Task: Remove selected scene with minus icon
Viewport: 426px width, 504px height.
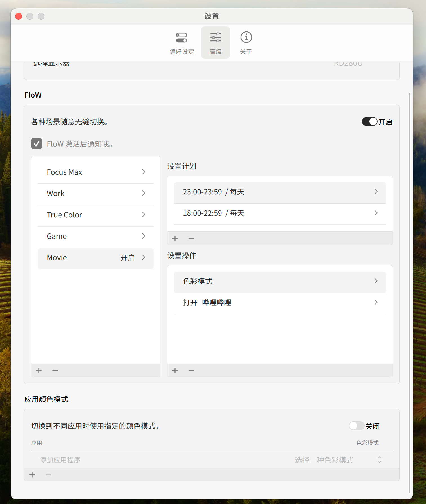Action: coord(55,371)
